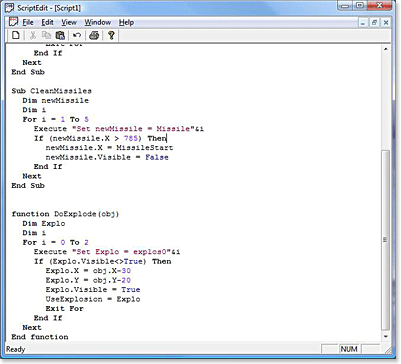Restore the inner Script1 document window
Image resolution: width=401 pixels, height=364 pixels.
click(374, 23)
